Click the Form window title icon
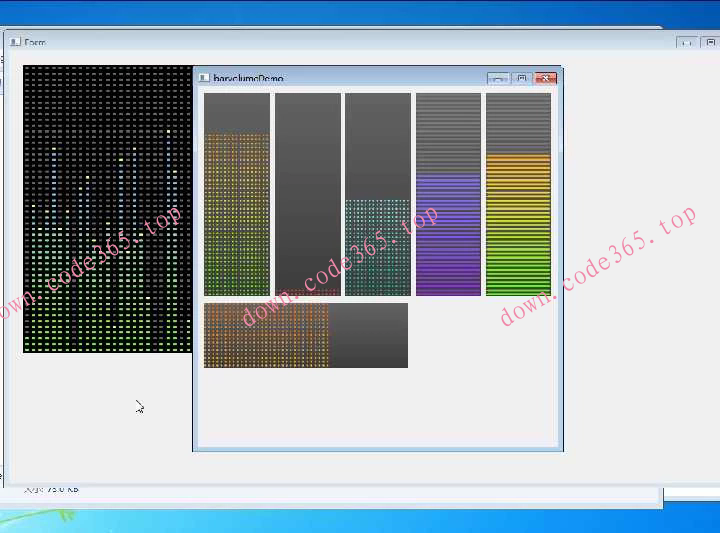This screenshot has height=533, width=720. click(x=15, y=42)
